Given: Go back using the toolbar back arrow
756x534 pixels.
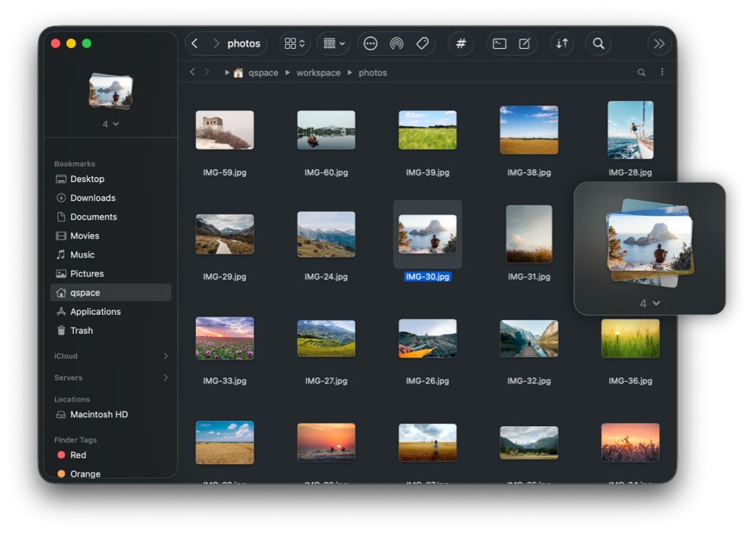Looking at the screenshot, I should point(195,44).
